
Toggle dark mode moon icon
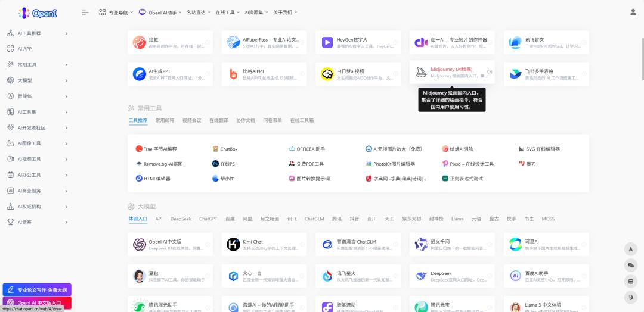630,298
